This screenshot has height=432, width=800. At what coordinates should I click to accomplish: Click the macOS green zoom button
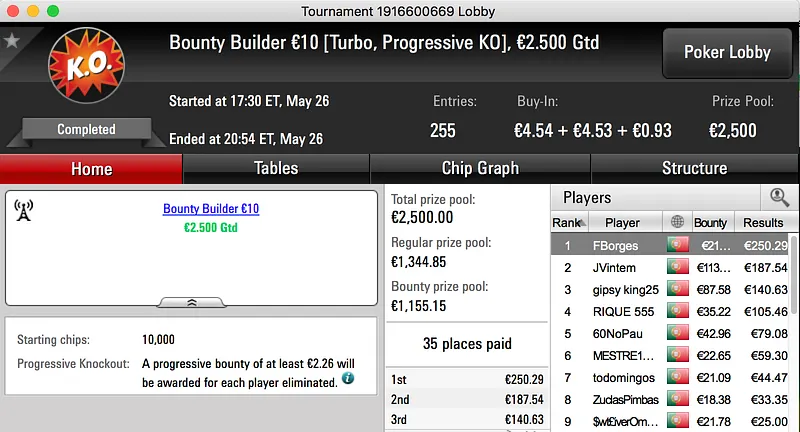coord(52,10)
